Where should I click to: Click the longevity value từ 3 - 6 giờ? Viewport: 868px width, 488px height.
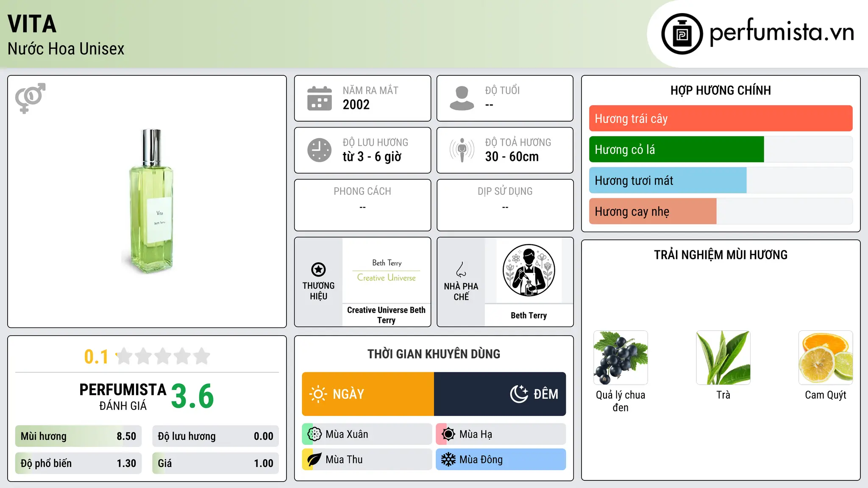372,157
